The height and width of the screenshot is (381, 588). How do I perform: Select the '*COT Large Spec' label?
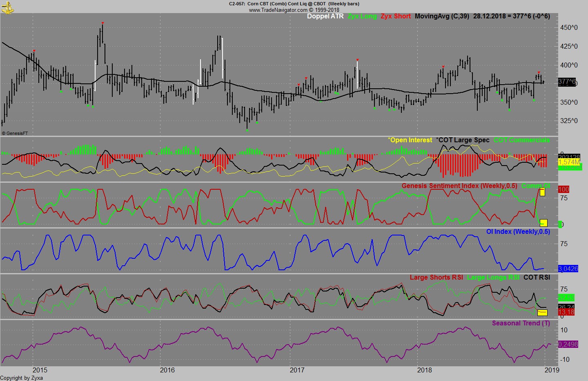(x=463, y=140)
